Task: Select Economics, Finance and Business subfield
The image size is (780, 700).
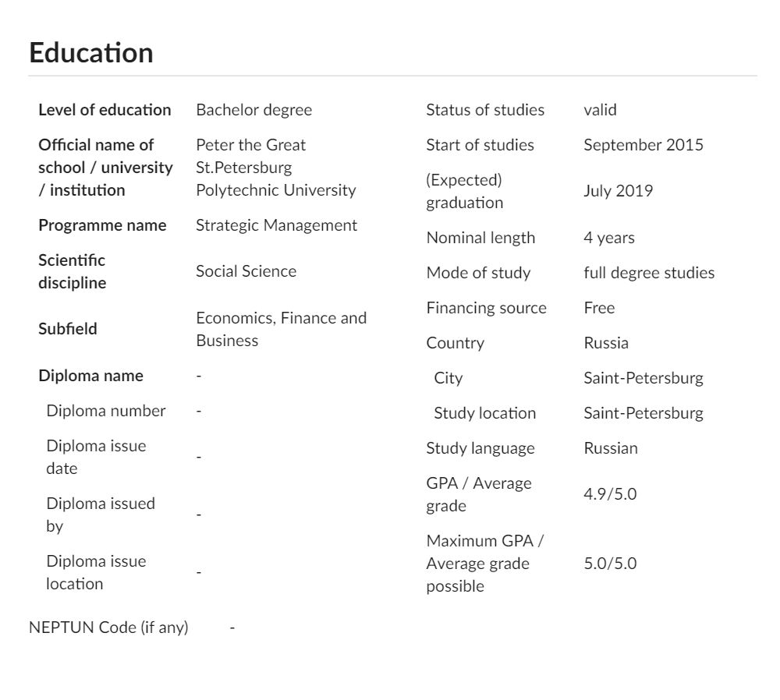Action: point(281,329)
